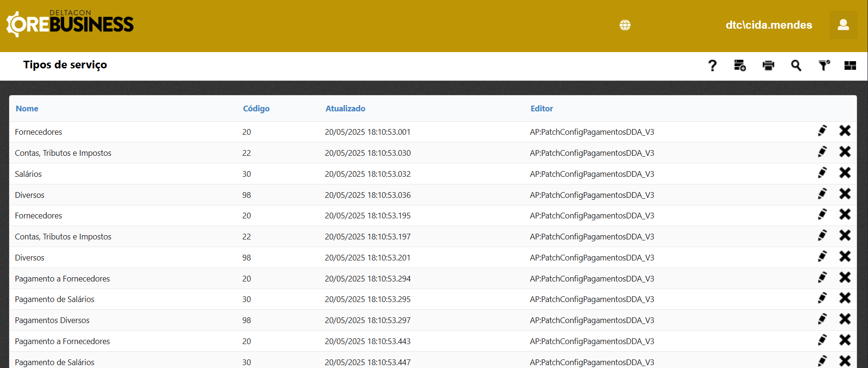Open the help question mark icon
Viewport: 868px width, 368px height.
(712, 65)
